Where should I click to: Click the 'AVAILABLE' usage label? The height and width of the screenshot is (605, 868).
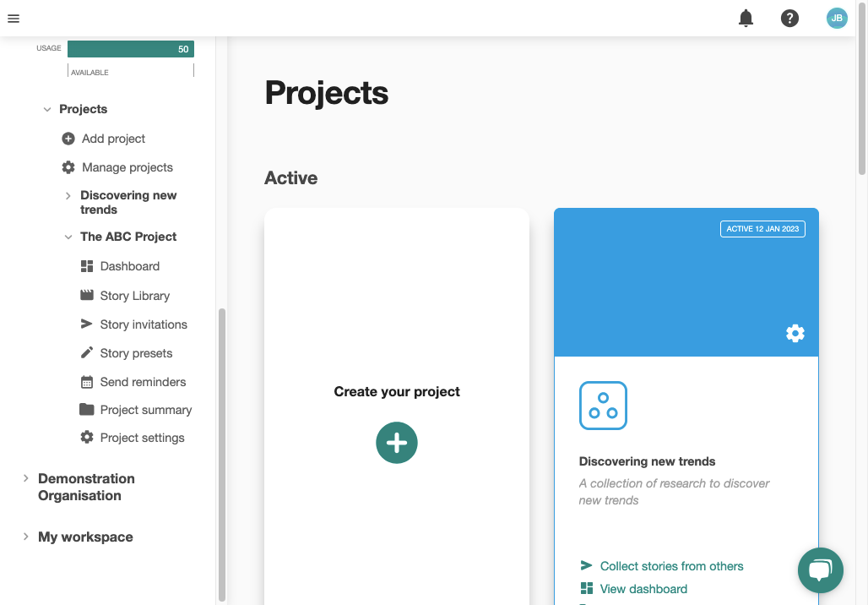90,73
